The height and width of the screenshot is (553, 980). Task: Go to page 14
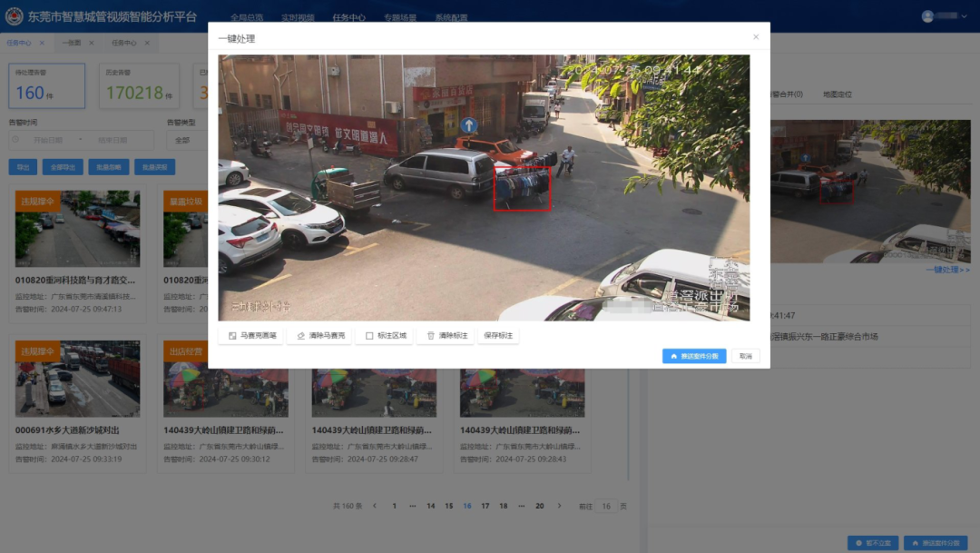coord(431,506)
